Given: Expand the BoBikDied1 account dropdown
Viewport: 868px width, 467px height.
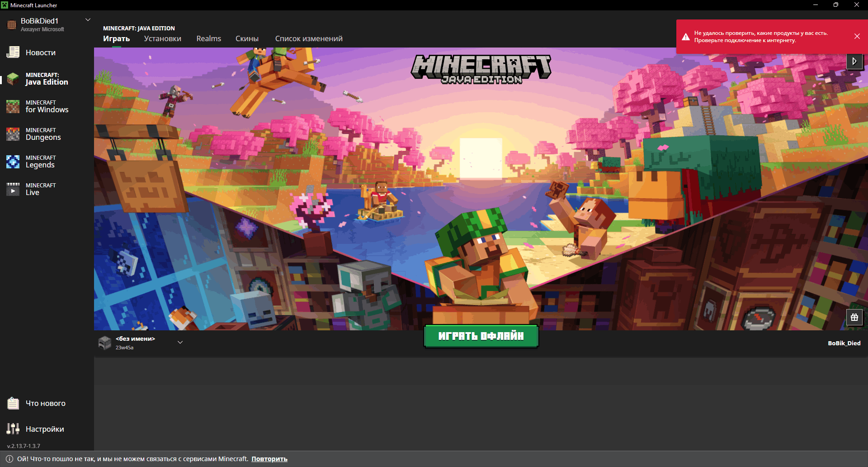Looking at the screenshot, I should [88, 20].
